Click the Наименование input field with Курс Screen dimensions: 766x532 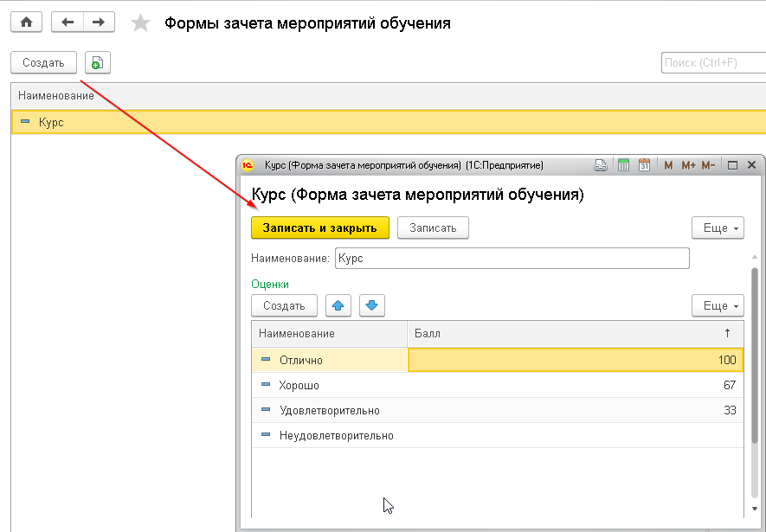(x=512, y=259)
